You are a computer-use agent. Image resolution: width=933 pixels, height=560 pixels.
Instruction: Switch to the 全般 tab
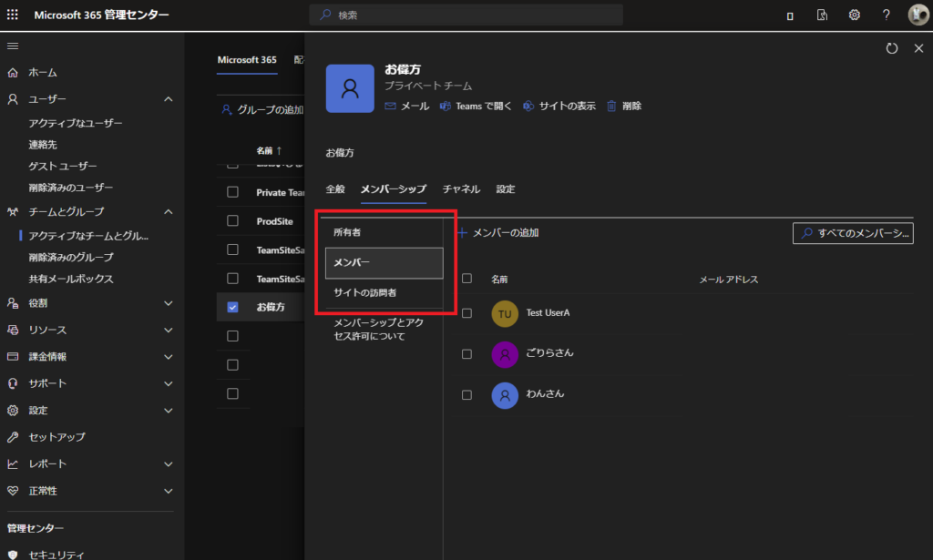point(335,189)
